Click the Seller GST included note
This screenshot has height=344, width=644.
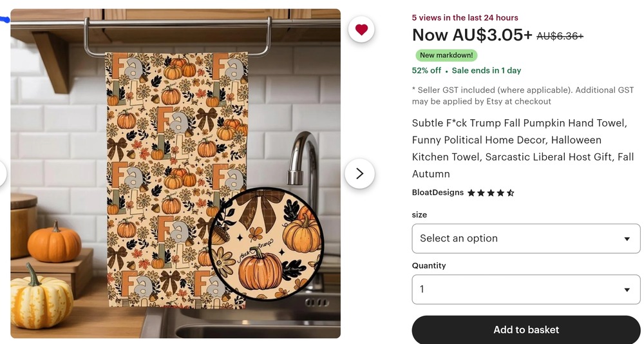(523, 95)
